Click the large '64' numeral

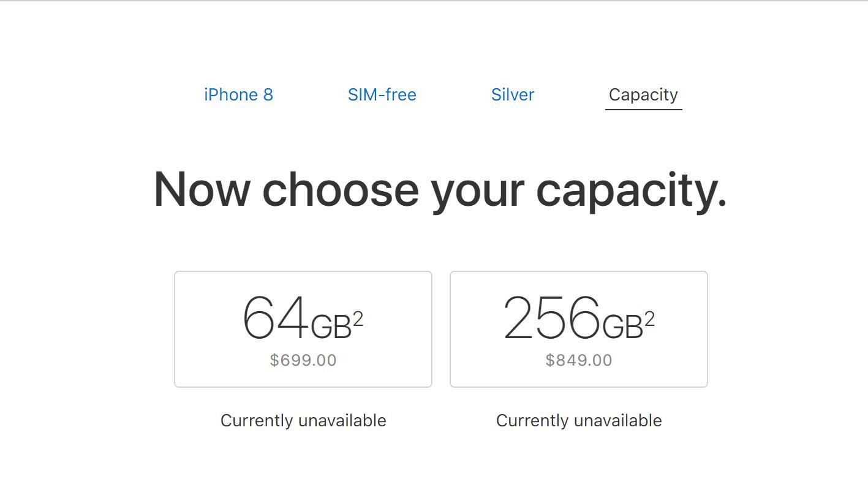pyautogui.click(x=276, y=318)
